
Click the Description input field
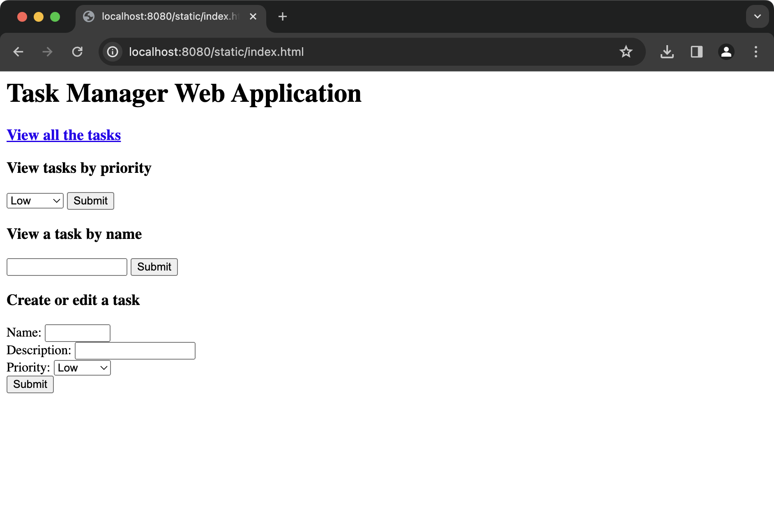tap(135, 350)
